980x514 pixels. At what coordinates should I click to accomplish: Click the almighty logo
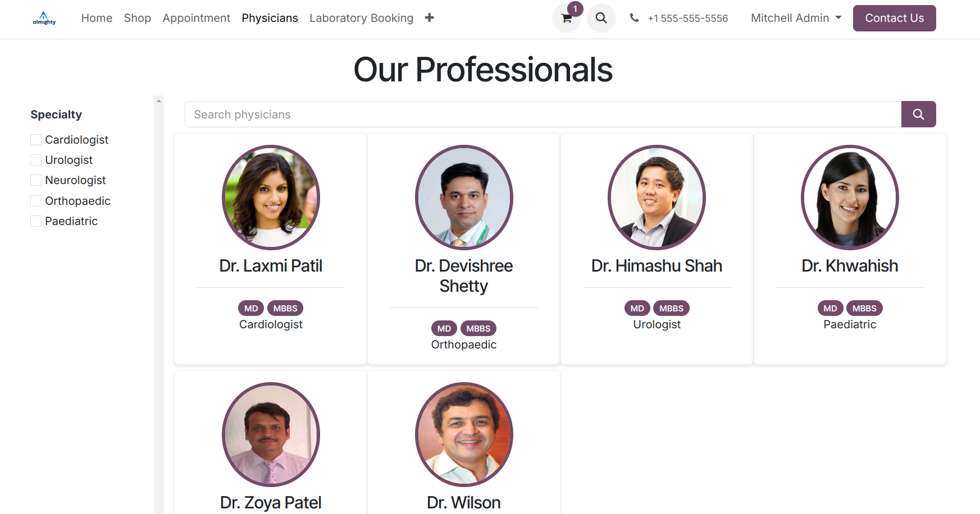click(44, 18)
